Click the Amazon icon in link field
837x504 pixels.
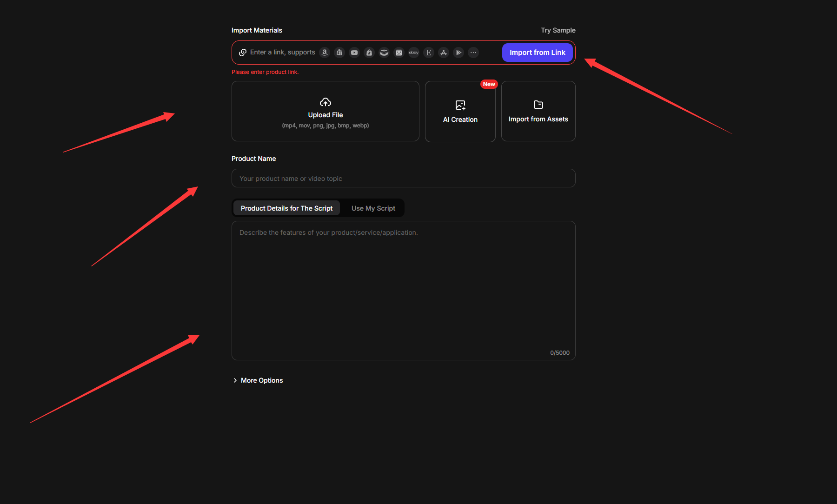(325, 53)
